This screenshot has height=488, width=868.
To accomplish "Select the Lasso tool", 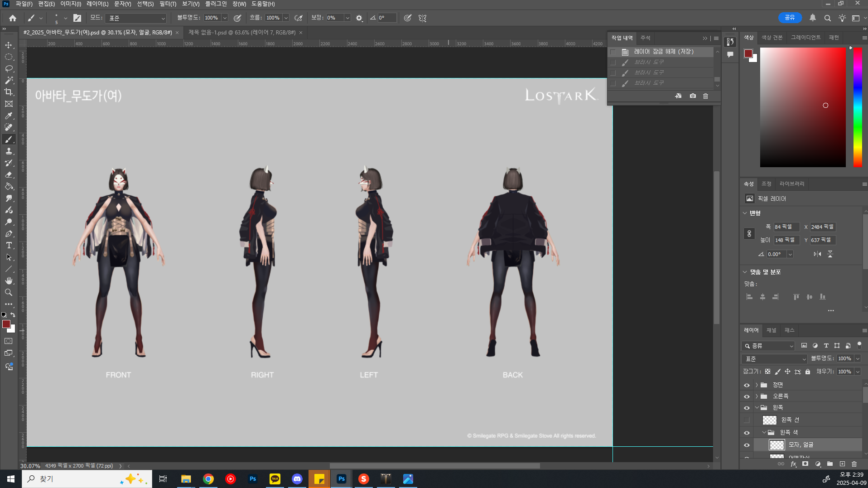I will tap(9, 69).
